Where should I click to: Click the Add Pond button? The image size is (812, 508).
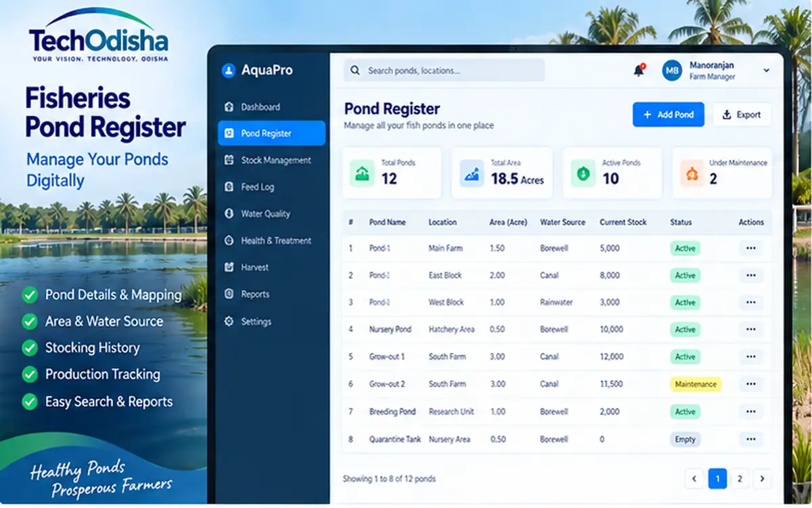click(x=669, y=114)
